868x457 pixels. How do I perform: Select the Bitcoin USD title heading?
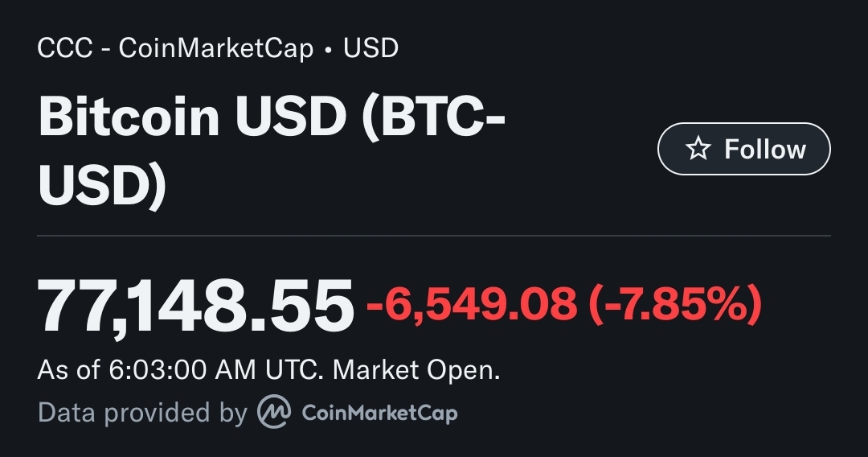272,150
